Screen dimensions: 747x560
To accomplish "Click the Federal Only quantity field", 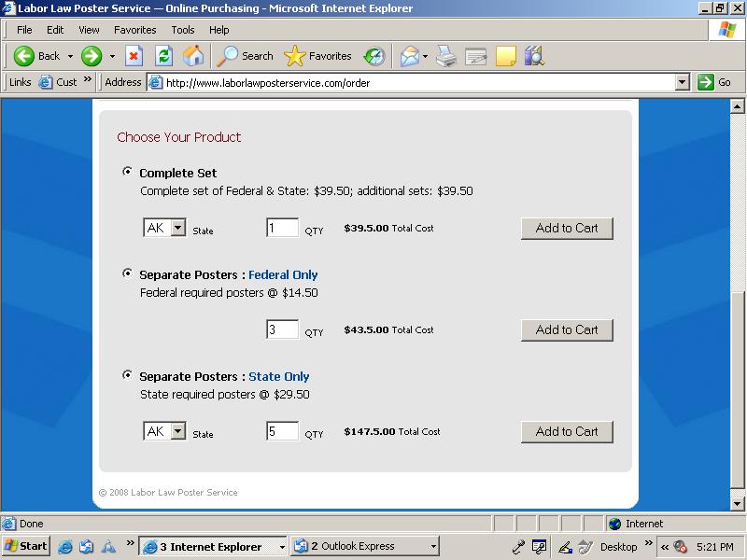I will coord(282,329).
